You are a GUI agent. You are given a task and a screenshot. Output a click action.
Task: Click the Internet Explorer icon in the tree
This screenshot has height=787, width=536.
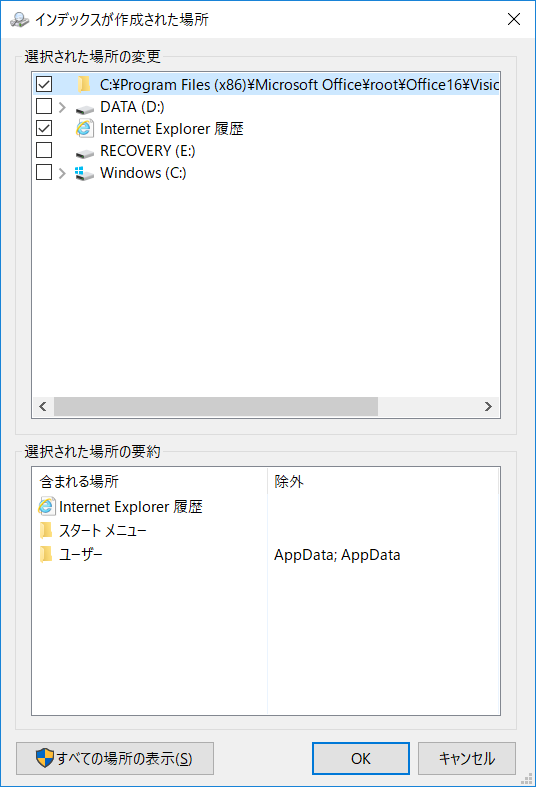pyautogui.click(x=84, y=128)
